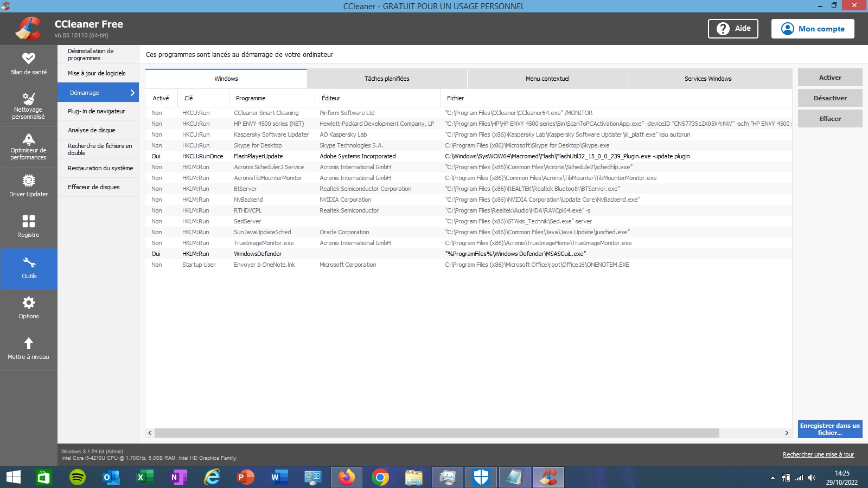Sort by the Clé column header
868x488 pixels.
203,98
